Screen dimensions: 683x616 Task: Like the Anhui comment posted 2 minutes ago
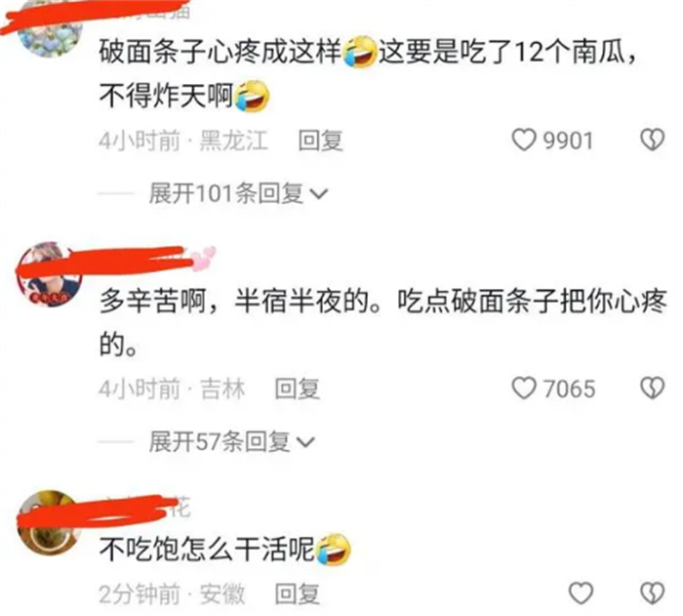[582, 594]
